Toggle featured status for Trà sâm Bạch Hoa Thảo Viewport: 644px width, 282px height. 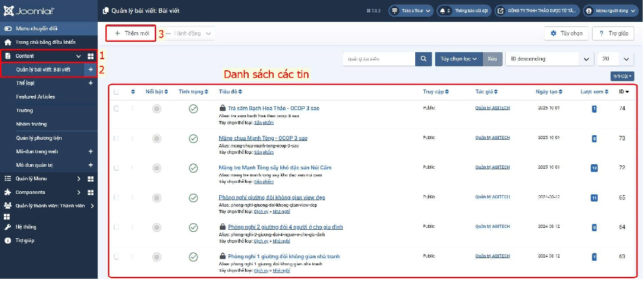tap(157, 109)
